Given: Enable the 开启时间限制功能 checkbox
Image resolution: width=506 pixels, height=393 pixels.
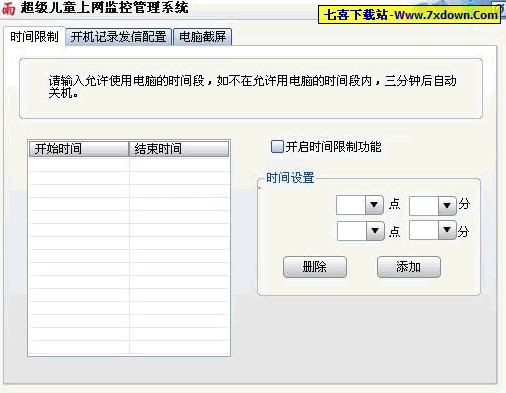Looking at the screenshot, I should pyautogui.click(x=277, y=147).
